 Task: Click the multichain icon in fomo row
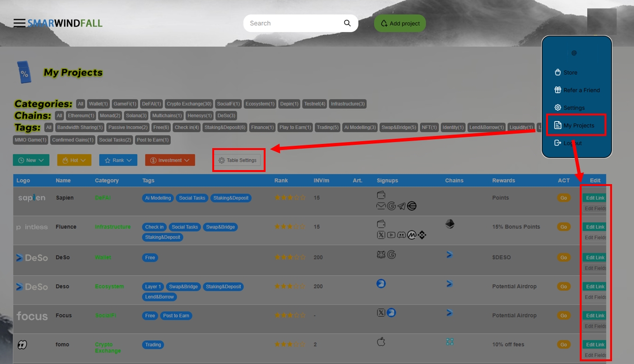(450, 342)
